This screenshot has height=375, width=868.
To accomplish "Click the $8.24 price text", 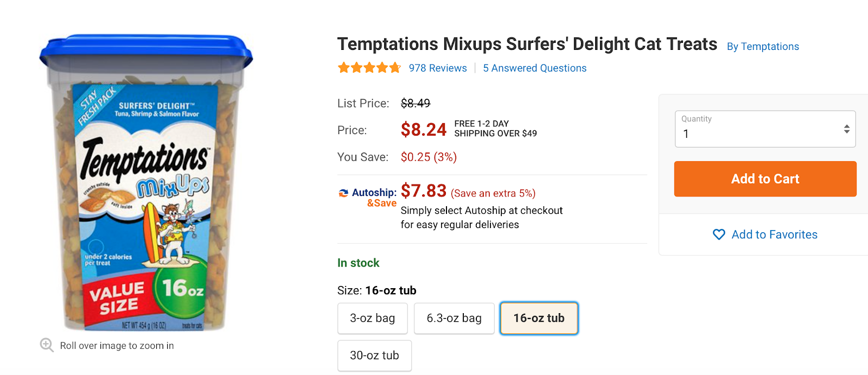I will [423, 130].
